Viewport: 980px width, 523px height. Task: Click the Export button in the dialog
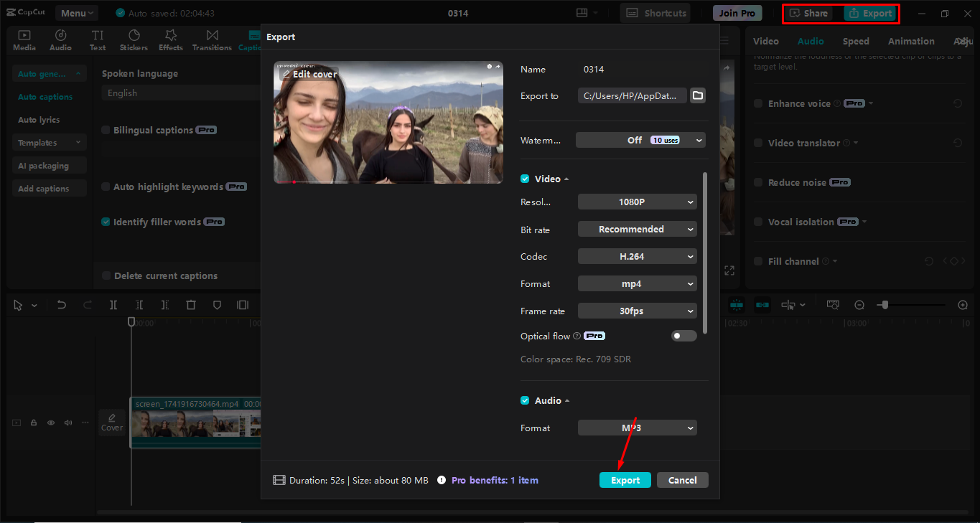click(625, 479)
